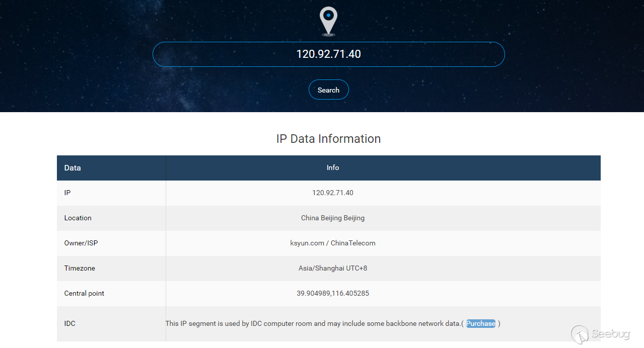The image size is (644, 348).
Task: Select the "ksyun.com / ChinaTelecom" cell
Action: click(333, 243)
